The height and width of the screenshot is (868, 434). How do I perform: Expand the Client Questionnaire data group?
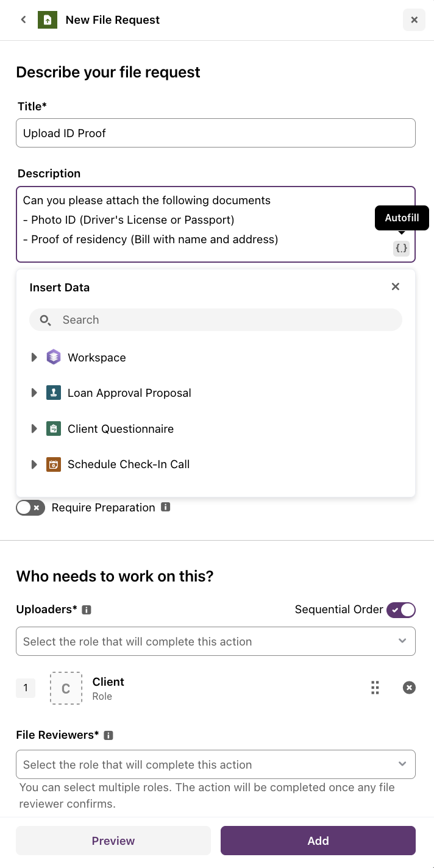34,429
